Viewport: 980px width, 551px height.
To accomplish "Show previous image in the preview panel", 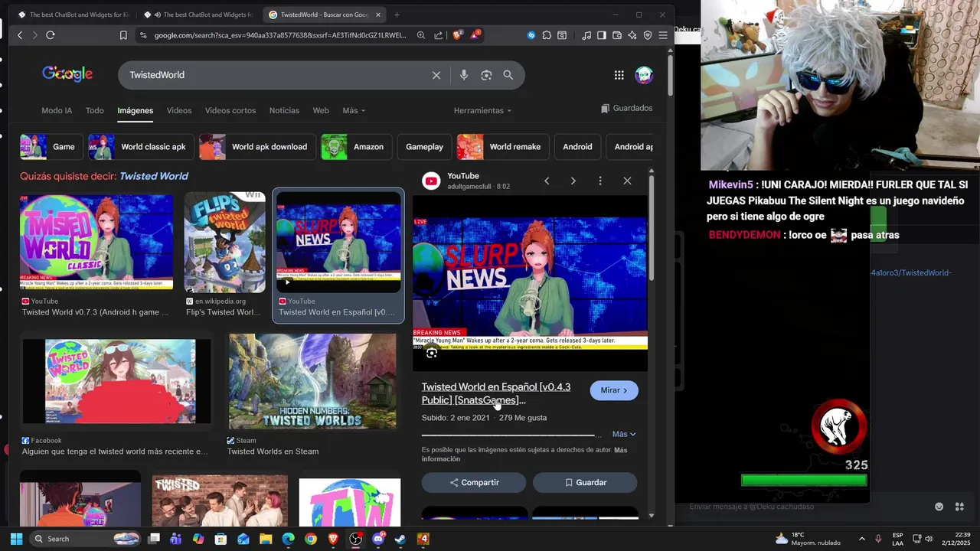I will 547,181.
